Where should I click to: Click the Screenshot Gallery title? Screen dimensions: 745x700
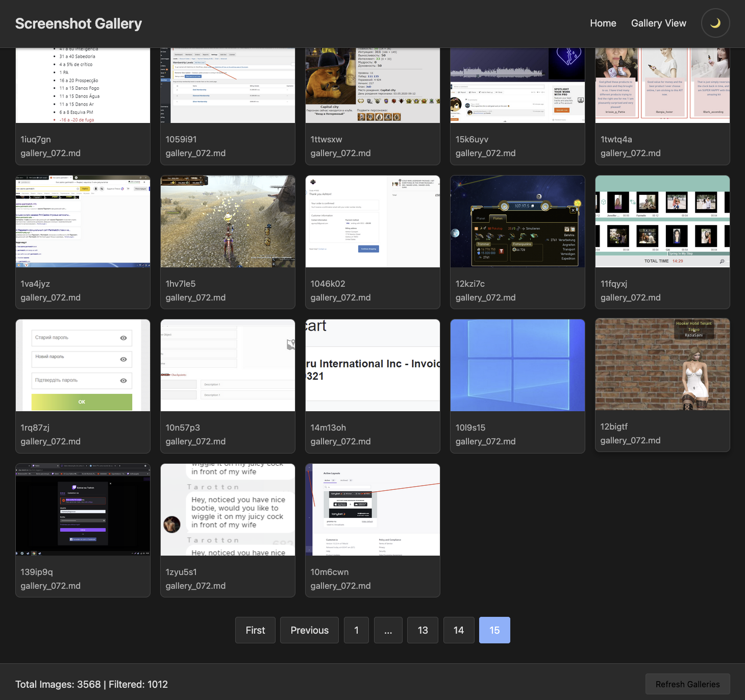coord(79,23)
